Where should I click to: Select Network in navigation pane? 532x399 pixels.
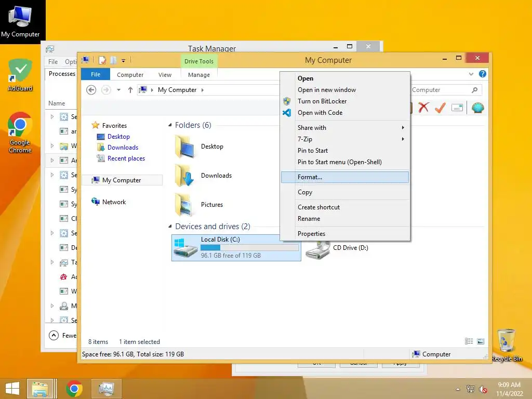114,202
